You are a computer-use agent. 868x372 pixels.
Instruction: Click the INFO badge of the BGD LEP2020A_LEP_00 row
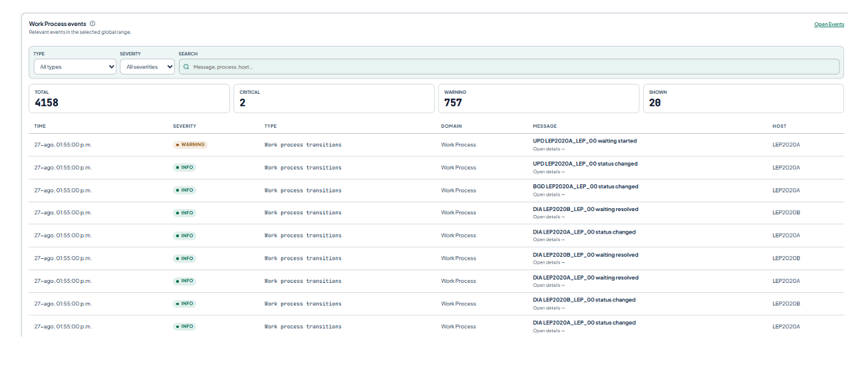tap(184, 190)
